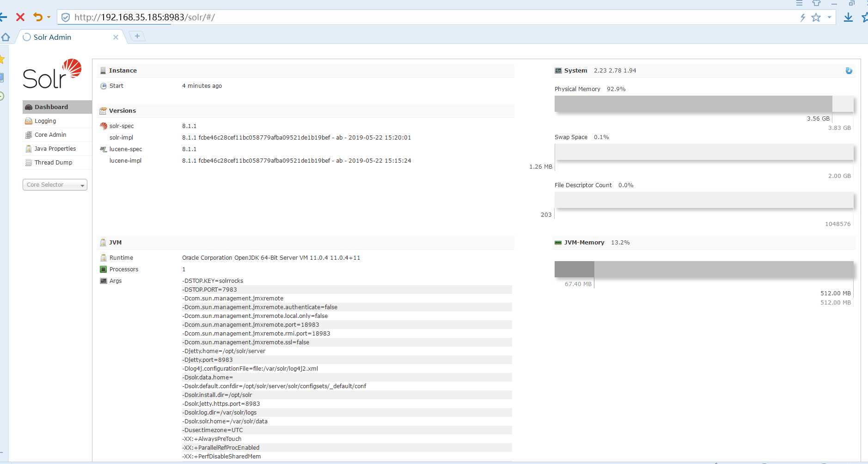The height and width of the screenshot is (464, 868).
Task: Click the Dashboard gauge icon
Action: point(29,107)
